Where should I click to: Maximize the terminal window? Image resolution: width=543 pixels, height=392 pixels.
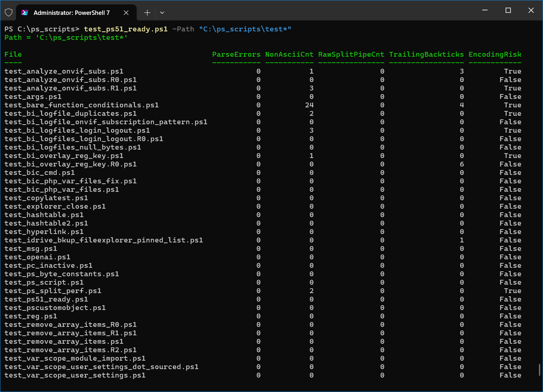(508, 10)
